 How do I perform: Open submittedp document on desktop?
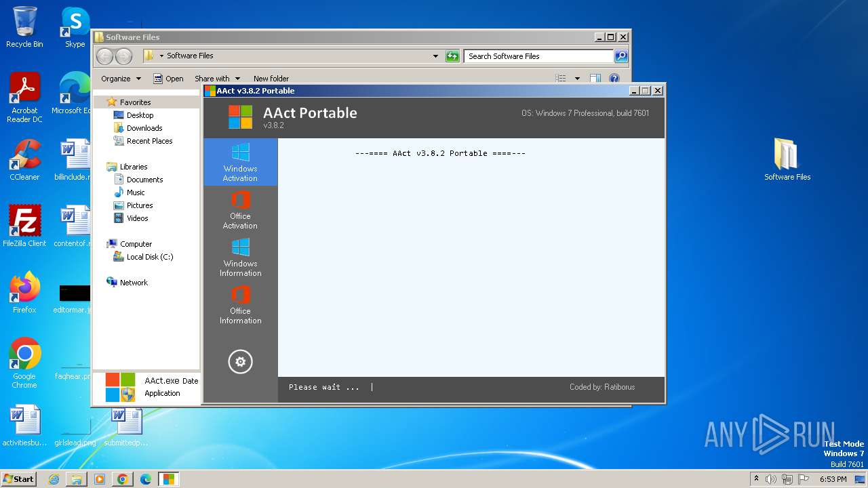point(126,426)
